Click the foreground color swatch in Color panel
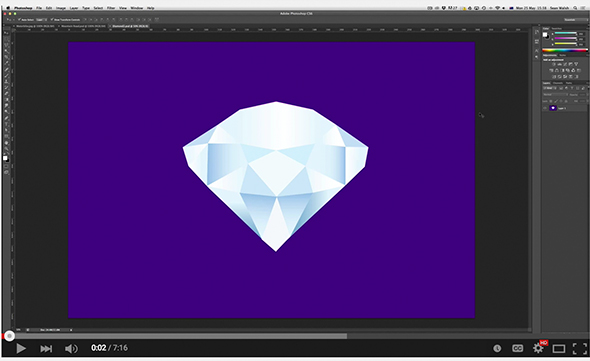 point(545,34)
